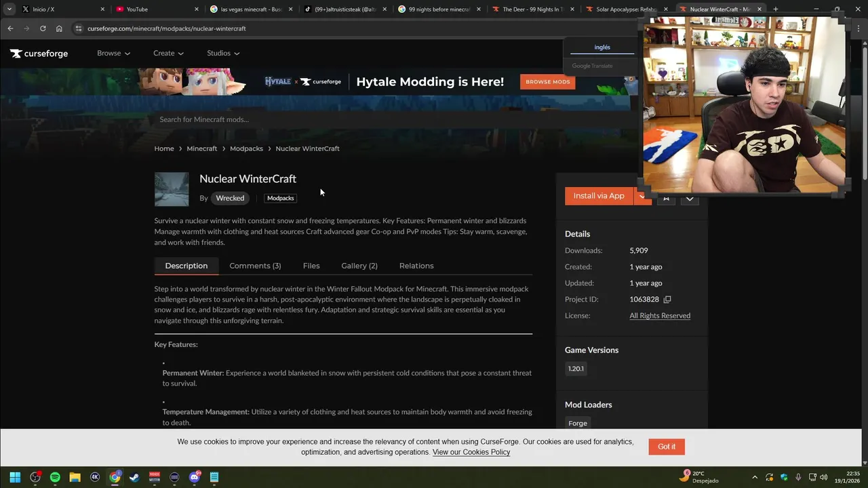Viewport: 868px width, 488px height.
Task: Show hidden system tray icons
Action: (755, 477)
